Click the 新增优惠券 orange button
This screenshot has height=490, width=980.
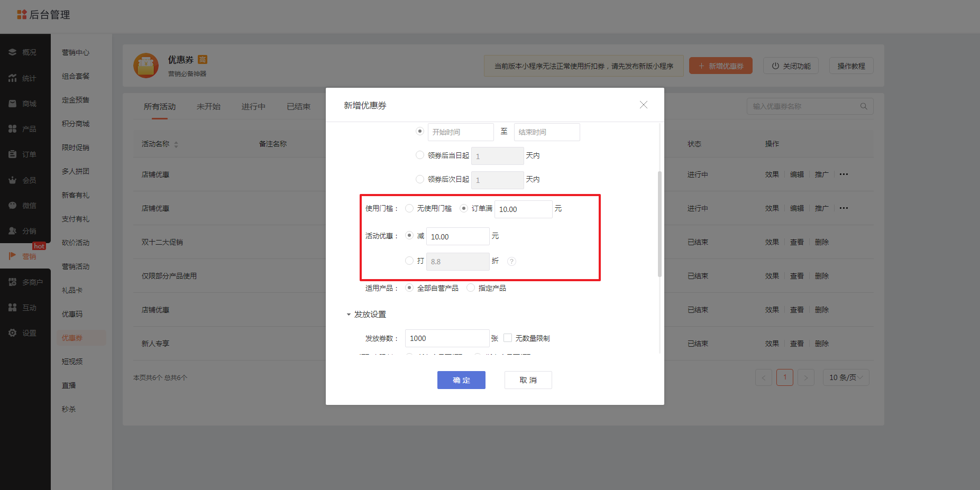point(721,66)
